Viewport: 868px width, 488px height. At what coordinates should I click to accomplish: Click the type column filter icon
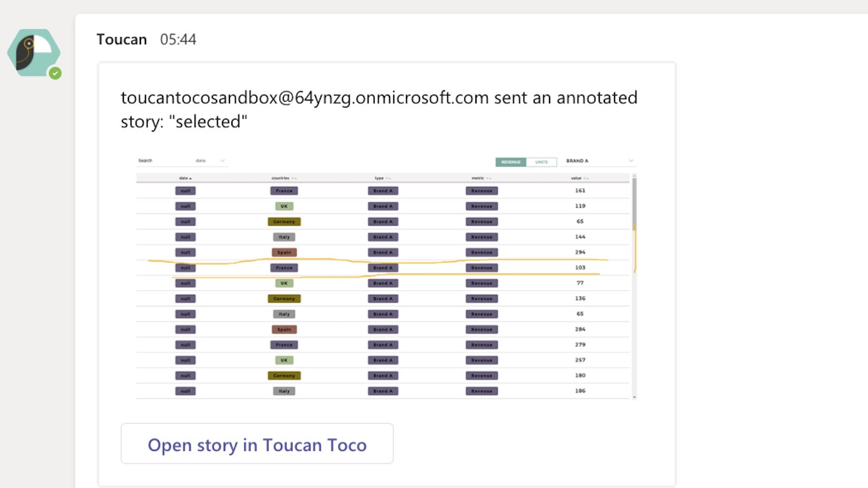[x=388, y=179]
